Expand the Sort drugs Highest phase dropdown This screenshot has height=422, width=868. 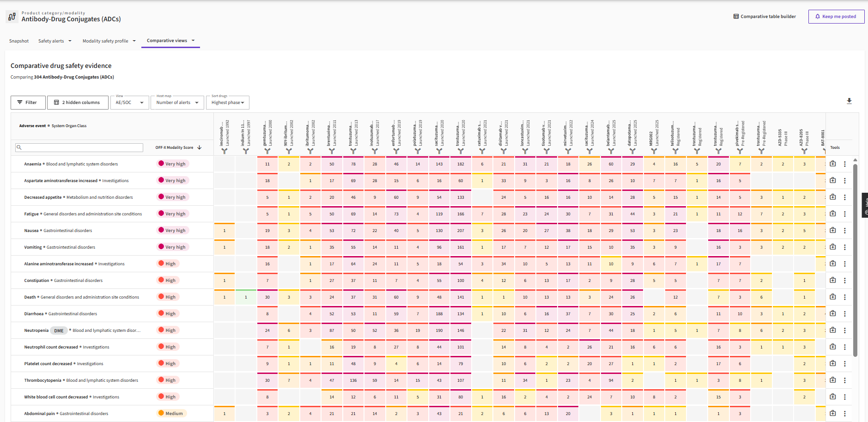228,103
